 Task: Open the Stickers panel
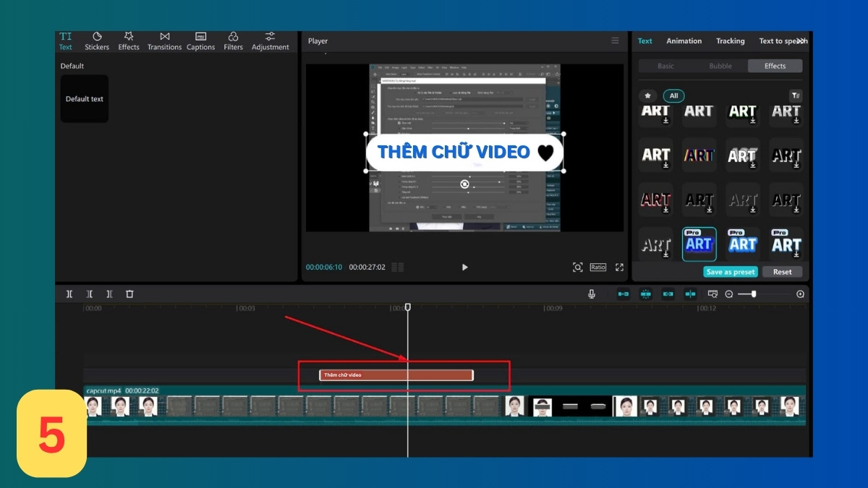click(96, 40)
